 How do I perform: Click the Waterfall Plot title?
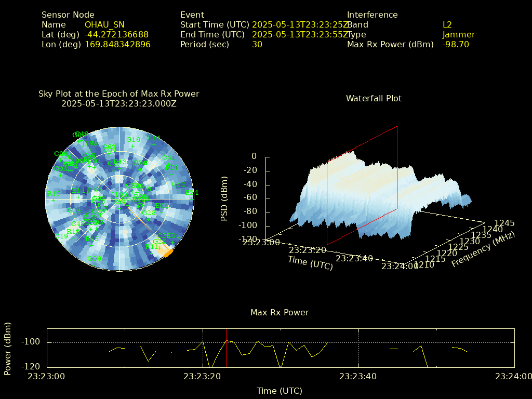pos(374,98)
